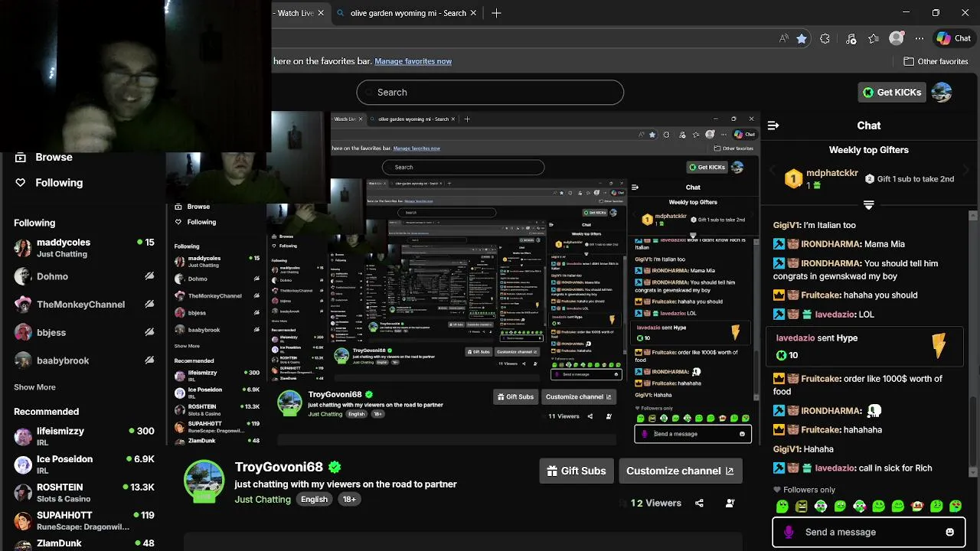Expand Show More under Following

point(34,387)
